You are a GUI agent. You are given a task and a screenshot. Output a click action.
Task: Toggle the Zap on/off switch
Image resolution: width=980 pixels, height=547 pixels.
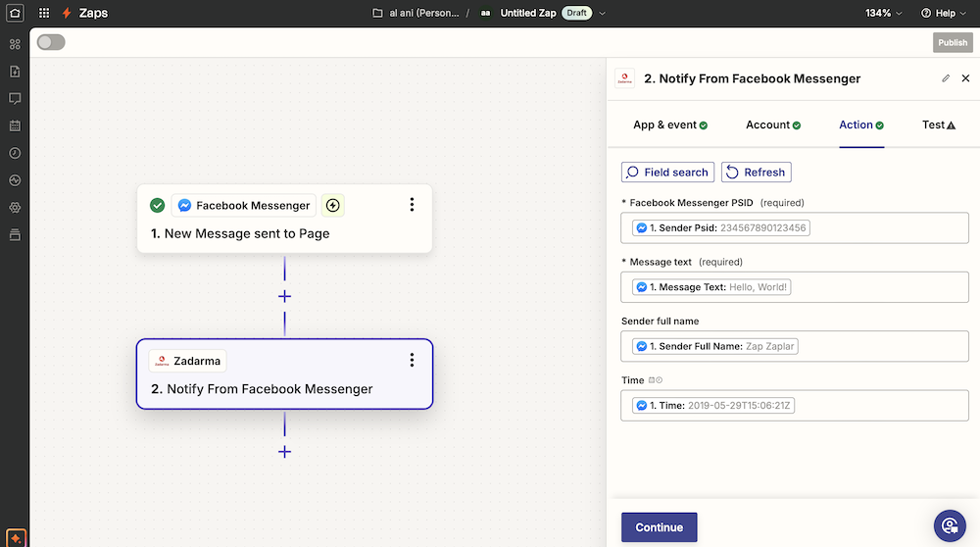(51, 42)
